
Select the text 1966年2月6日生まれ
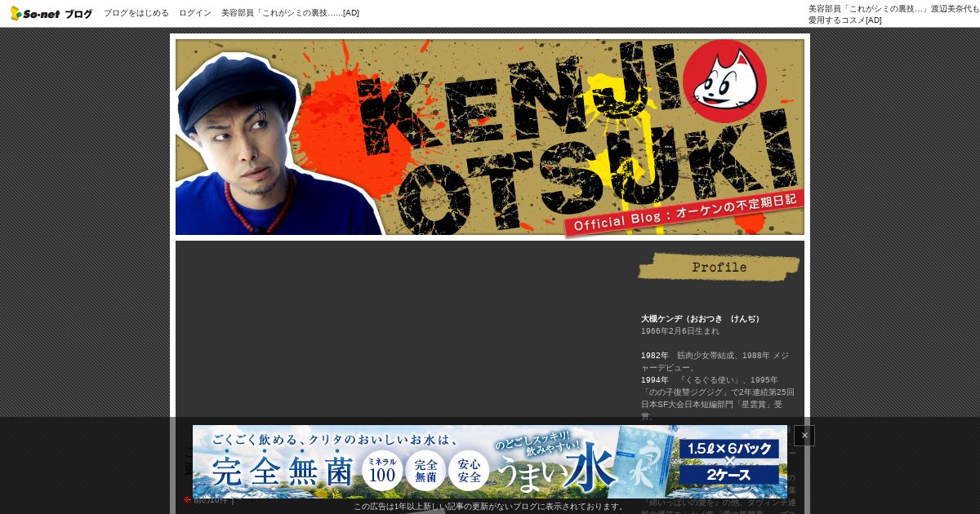(680, 331)
